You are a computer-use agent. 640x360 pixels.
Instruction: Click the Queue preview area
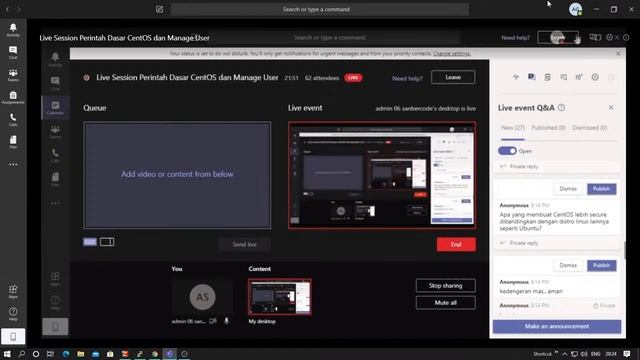click(177, 175)
